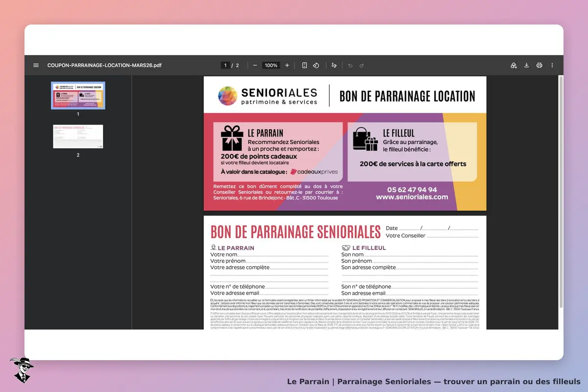Select page 1 thumbnail
588x392 pixels.
point(78,96)
